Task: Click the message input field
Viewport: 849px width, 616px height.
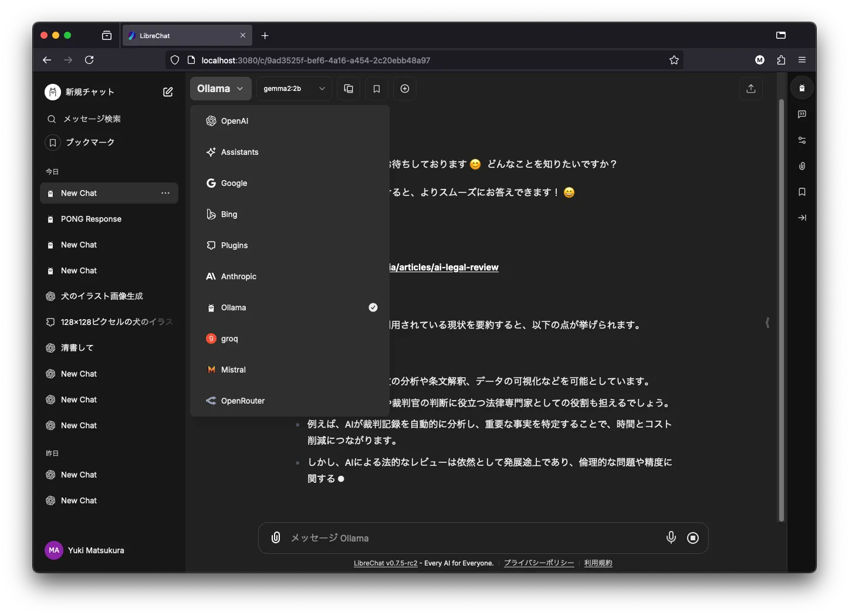Action: point(469,538)
